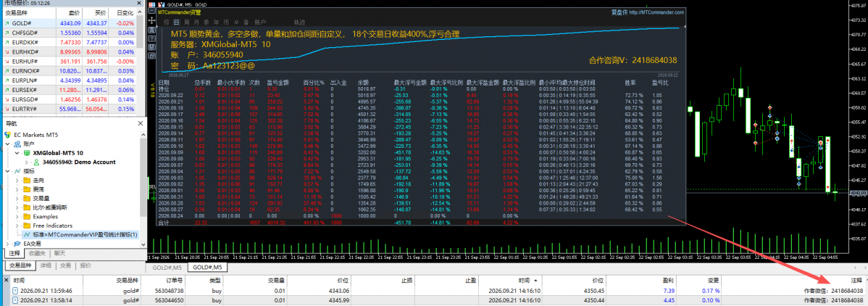Expand the Examples folder
Image resolution: width=868 pixels, height=306 pixels.
pyautogui.click(x=17, y=216)
